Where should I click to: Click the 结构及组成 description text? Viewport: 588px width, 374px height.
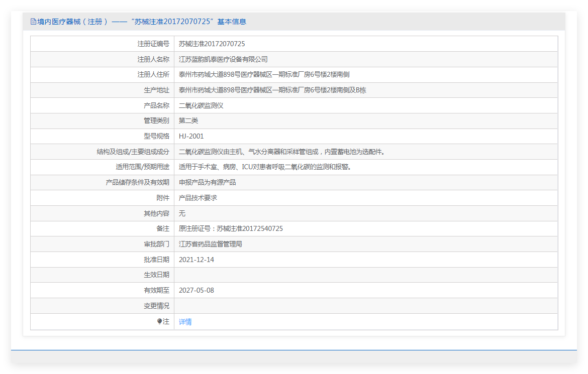[x=282, y=152]
